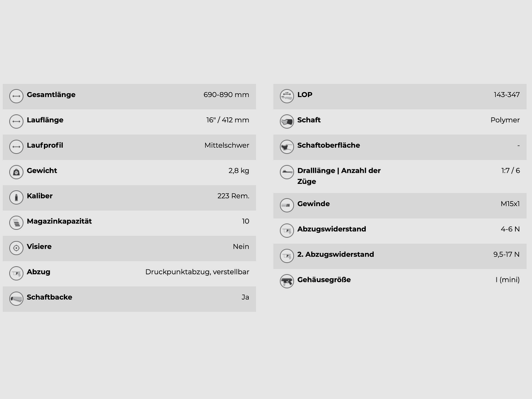Click the Schaftbacke cheek-piece icon
Image resolution: width=532 pixels, height=399 pixels.
point(16,299)
